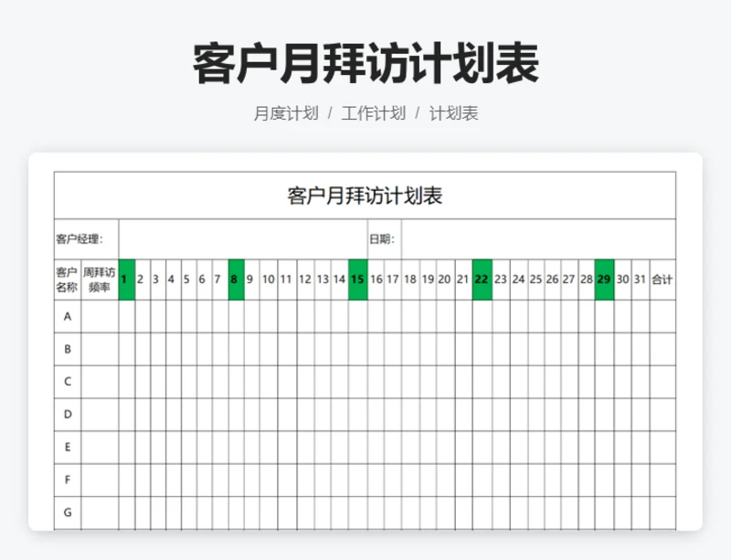Select customer row G name cell
The image size is (731, 560).
tap(68, 512)
